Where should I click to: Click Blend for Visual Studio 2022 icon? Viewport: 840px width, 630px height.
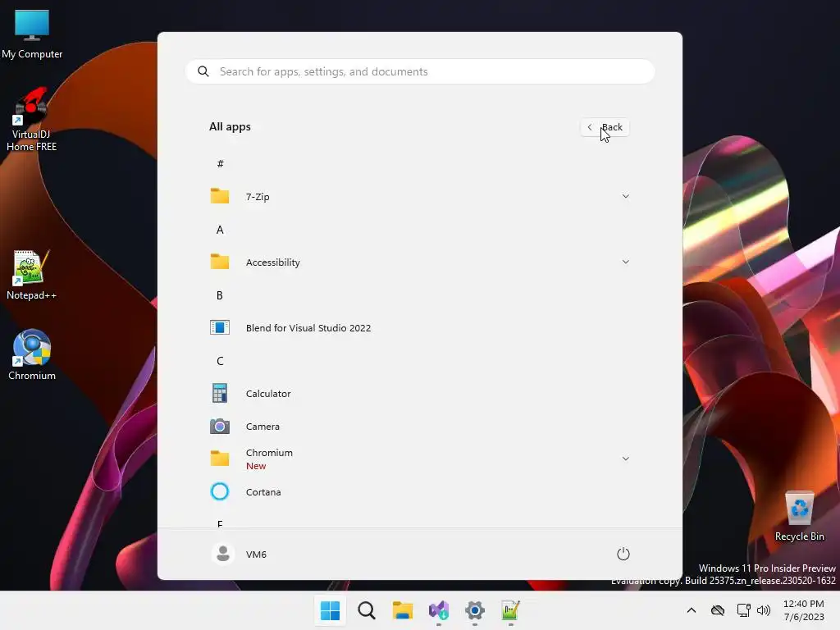click(220, 327)
